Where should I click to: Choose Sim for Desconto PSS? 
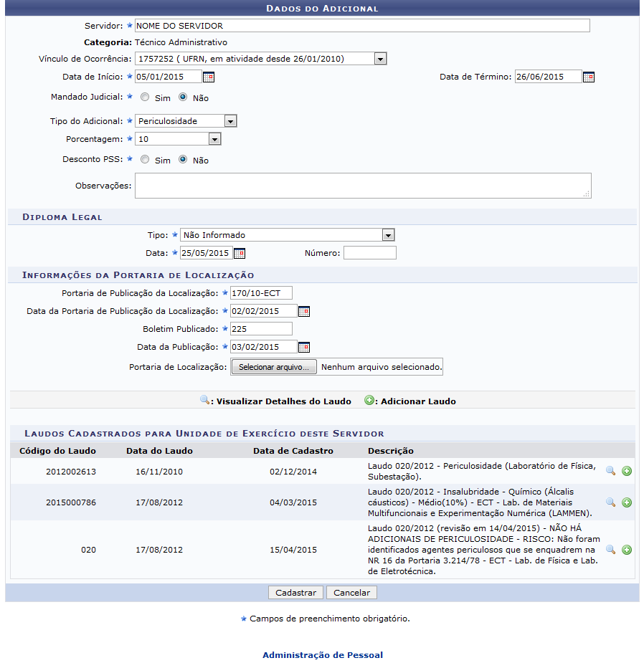(145, 160)
